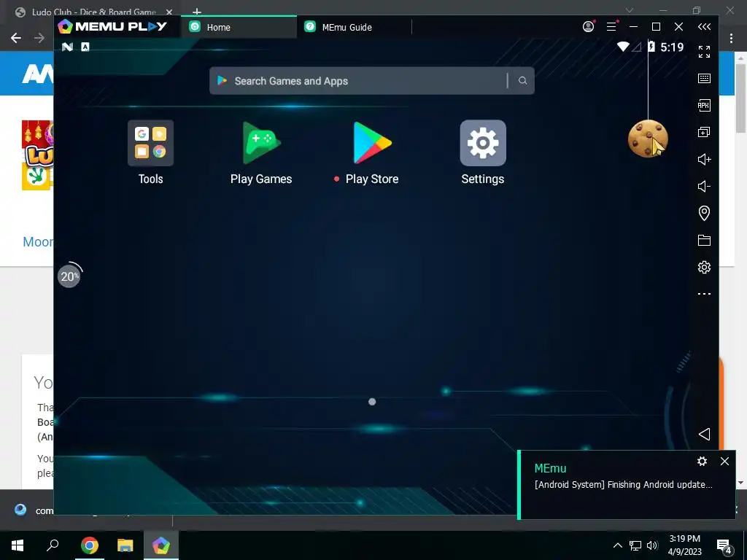Open notification settings gear in MEmu popup
This screenshot has width=747, height=560.
[702, 461]
